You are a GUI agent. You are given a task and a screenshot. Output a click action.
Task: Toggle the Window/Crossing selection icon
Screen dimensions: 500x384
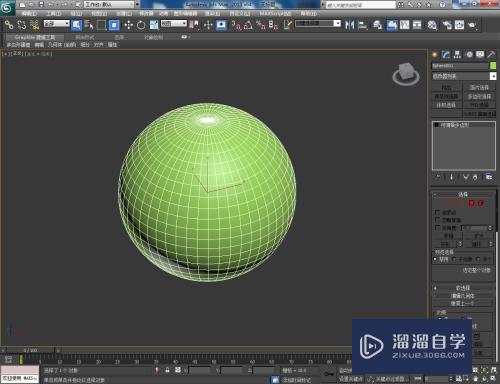114,25
